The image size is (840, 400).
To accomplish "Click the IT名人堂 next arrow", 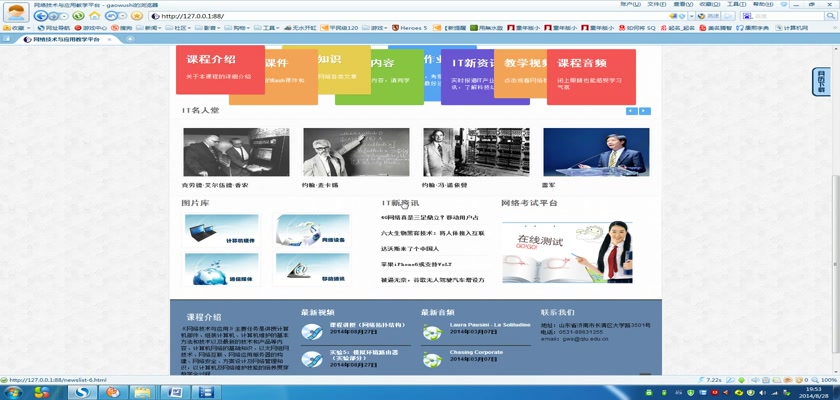I will [645, 111].
